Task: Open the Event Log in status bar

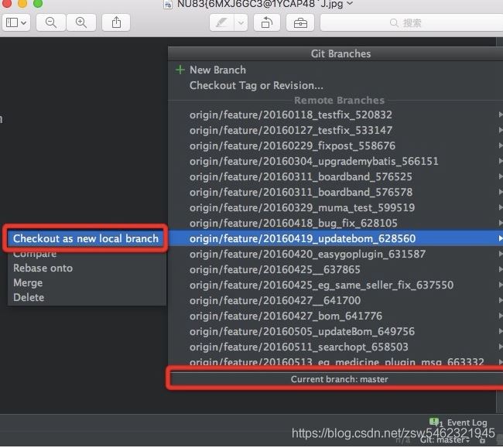Action: click(x=467, y=422)
